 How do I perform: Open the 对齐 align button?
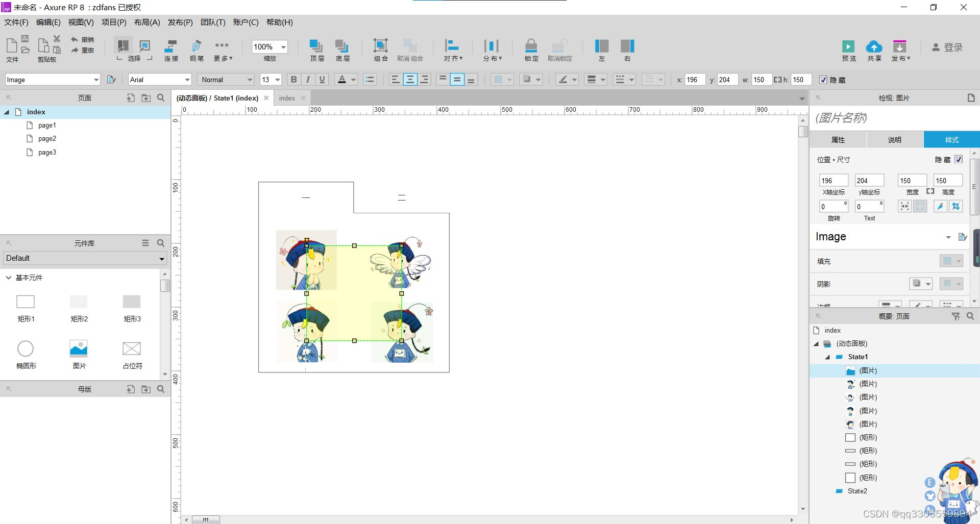452,49
